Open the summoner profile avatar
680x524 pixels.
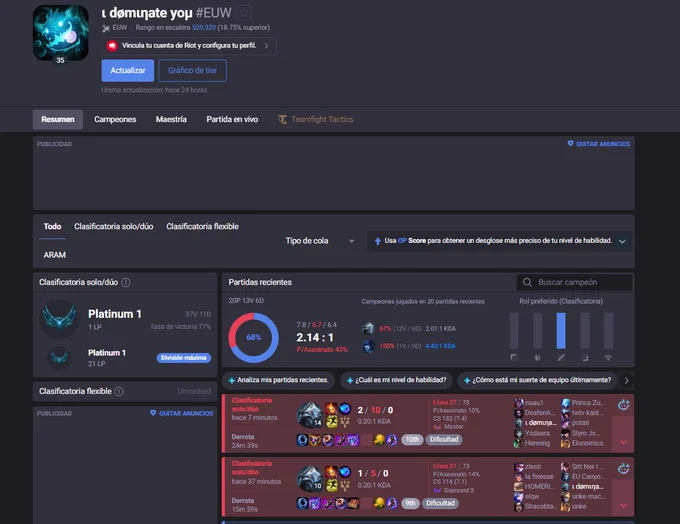[61, 33]
